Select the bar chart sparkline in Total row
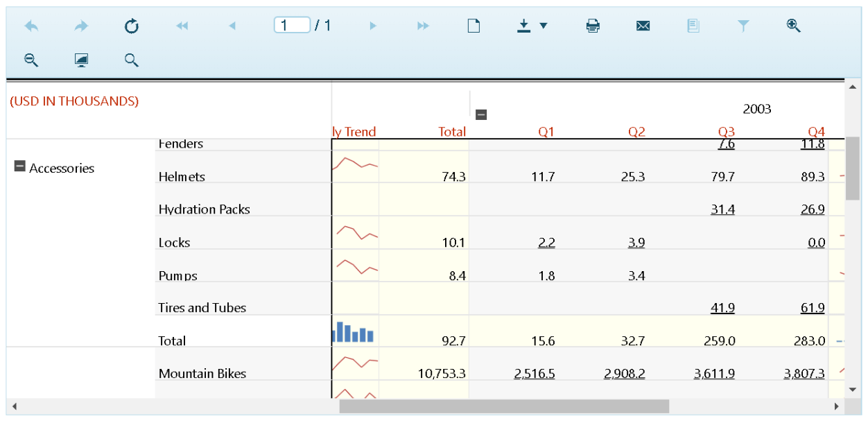 (354, 334)
